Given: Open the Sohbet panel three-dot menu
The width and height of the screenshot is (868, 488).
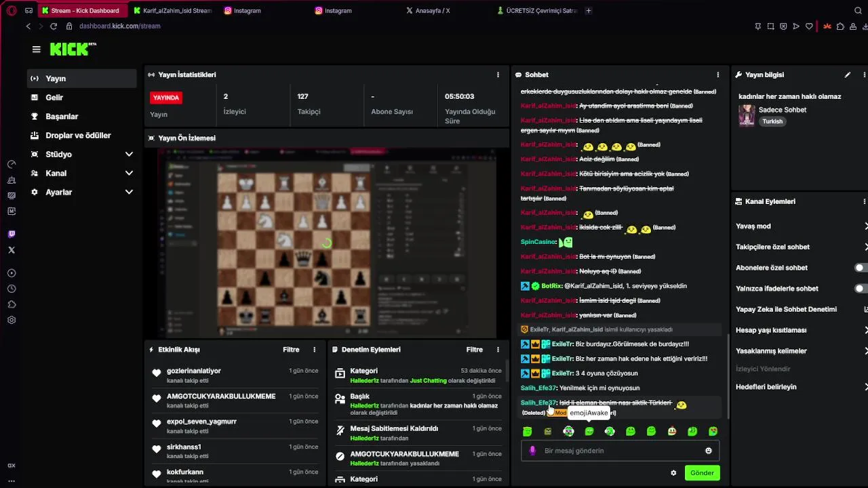Looking at the screenshot, I should click(x=718, y=75).
